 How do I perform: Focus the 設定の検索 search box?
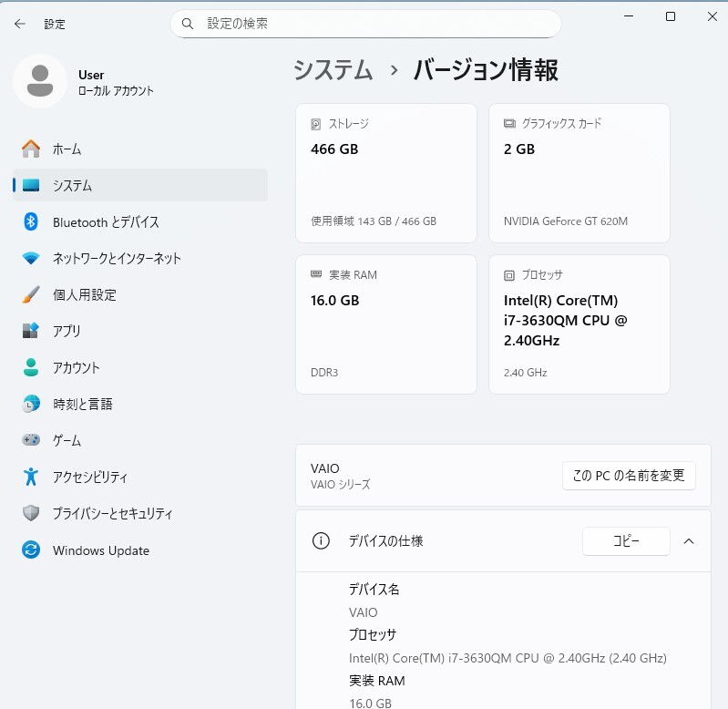point(366,24)
